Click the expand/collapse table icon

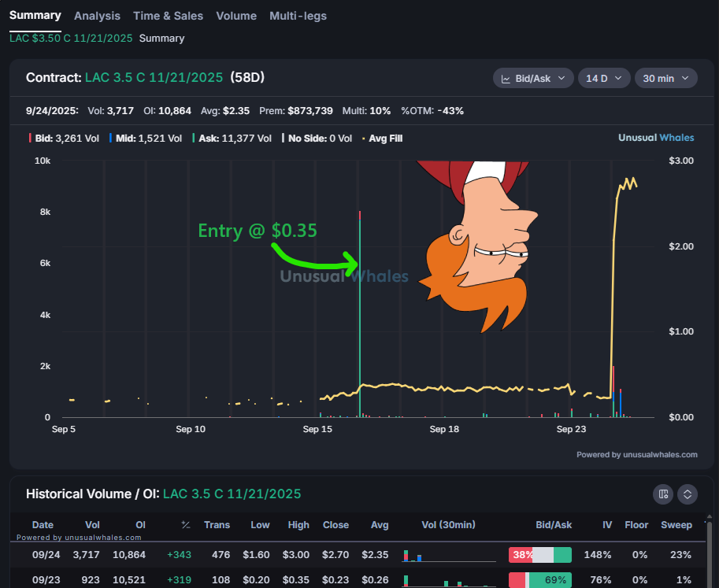(687, 494)
